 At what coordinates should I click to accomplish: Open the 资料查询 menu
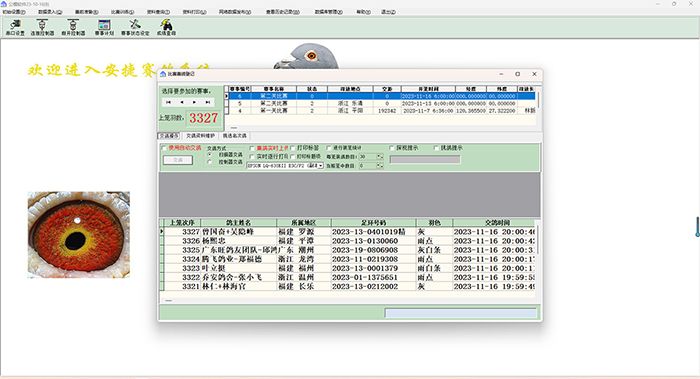pos(158,12)
